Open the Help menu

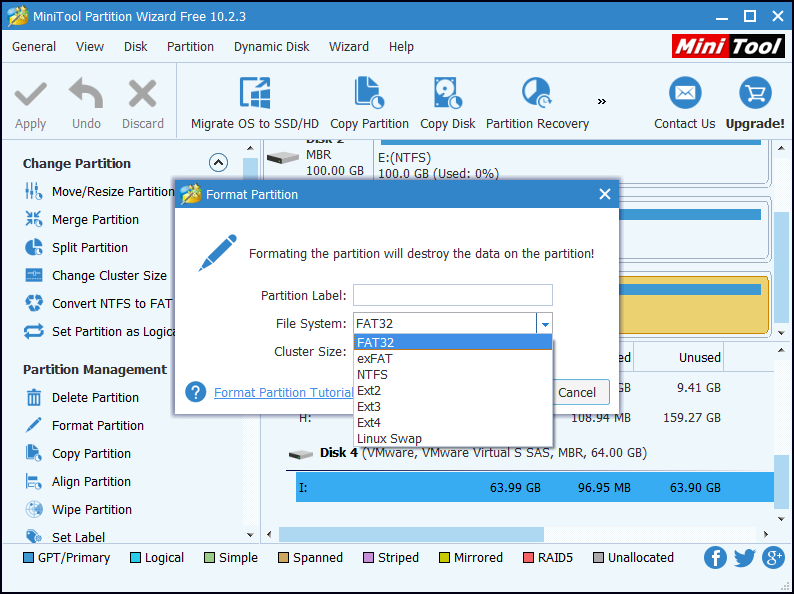point(401,47)
